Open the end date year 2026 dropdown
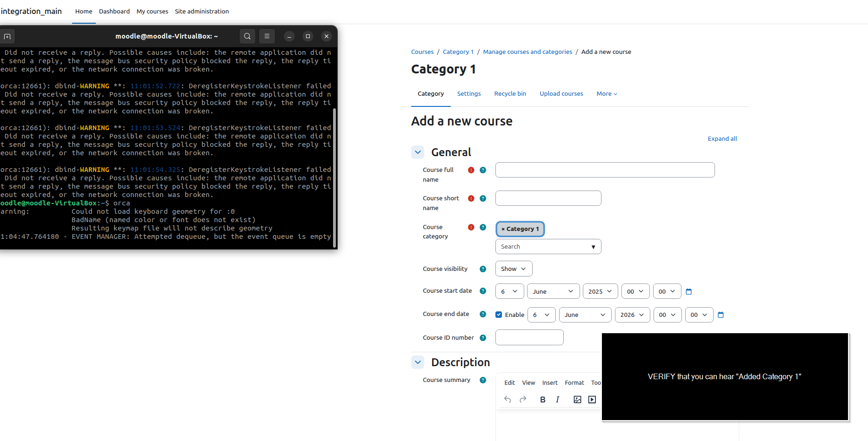This screenshot has height=441, width=868. [x=633, y=315]
